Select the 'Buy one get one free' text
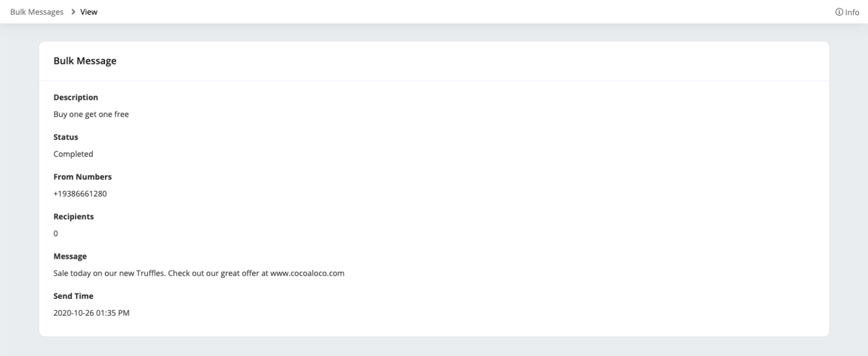This screenshot has height=356, width=868. click(91, 114)
